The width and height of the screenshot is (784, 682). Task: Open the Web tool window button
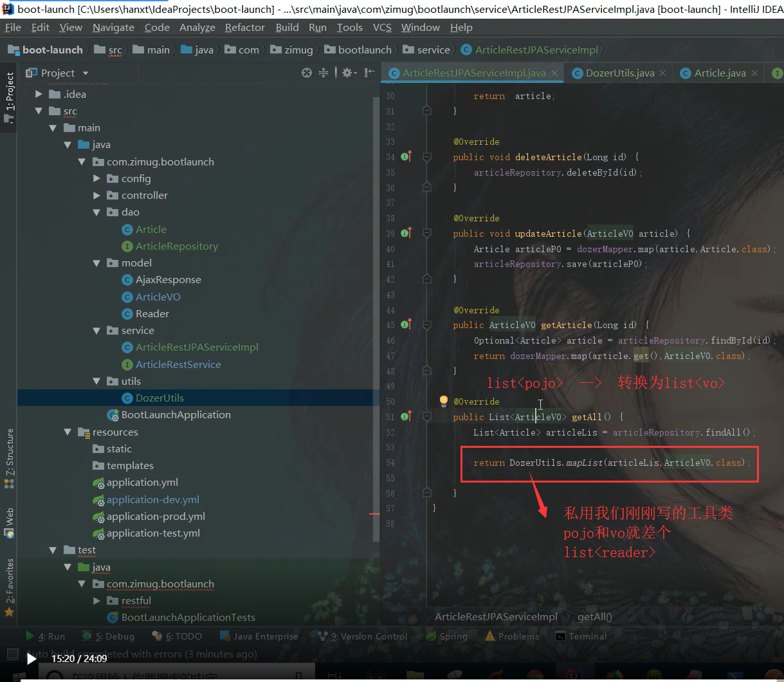[9, 522]
